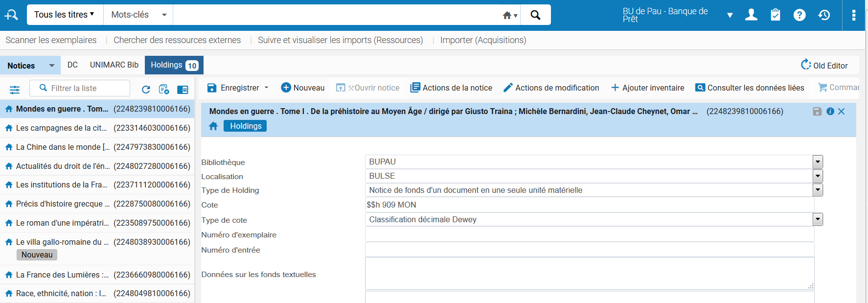This screenshot has width=868, height=303.
Task: Click the magnifier search icon in top bar
Action: pyautogui.click(x=535, y=15)
